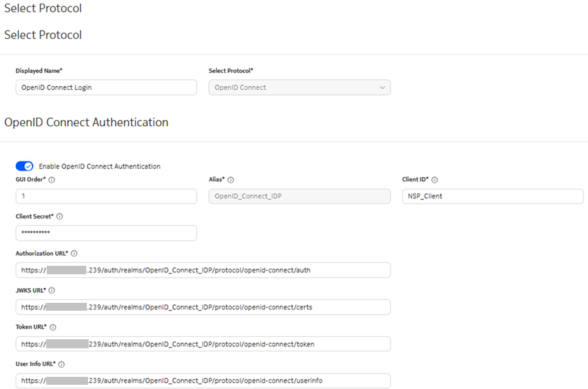The image size is (588, 389).
Task: Click the Displayed Name input field
Action: [106, 87]
